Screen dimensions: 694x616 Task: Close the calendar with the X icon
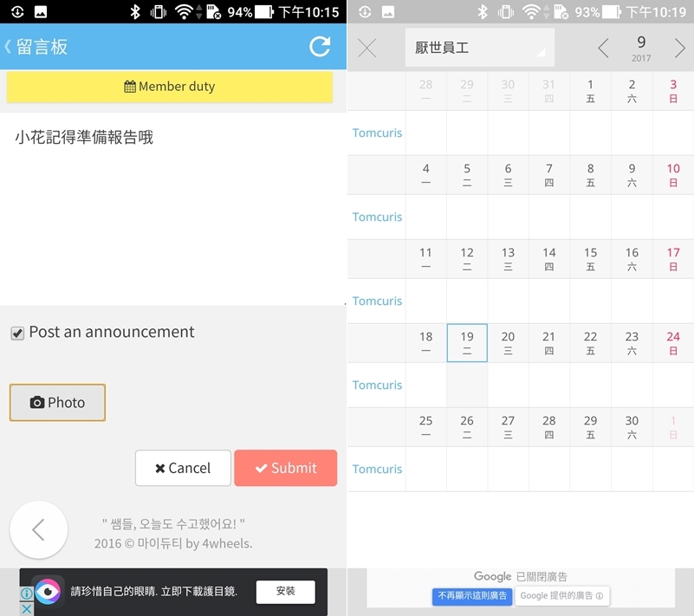[x=366, y=48]
